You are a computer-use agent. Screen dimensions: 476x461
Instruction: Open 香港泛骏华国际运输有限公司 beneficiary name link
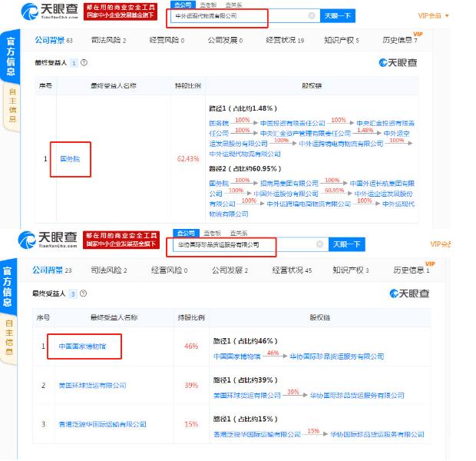[x=102, y=424]
